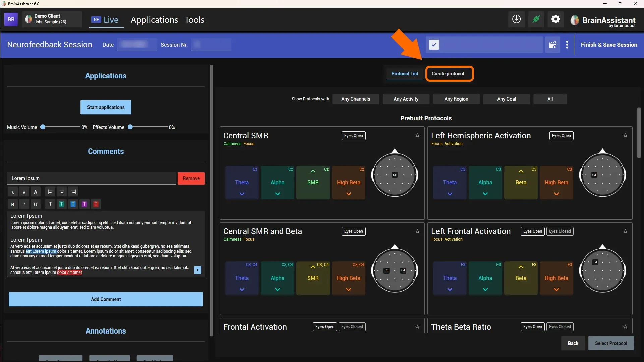Open the Any Region filter dropdown

[456, 99]
